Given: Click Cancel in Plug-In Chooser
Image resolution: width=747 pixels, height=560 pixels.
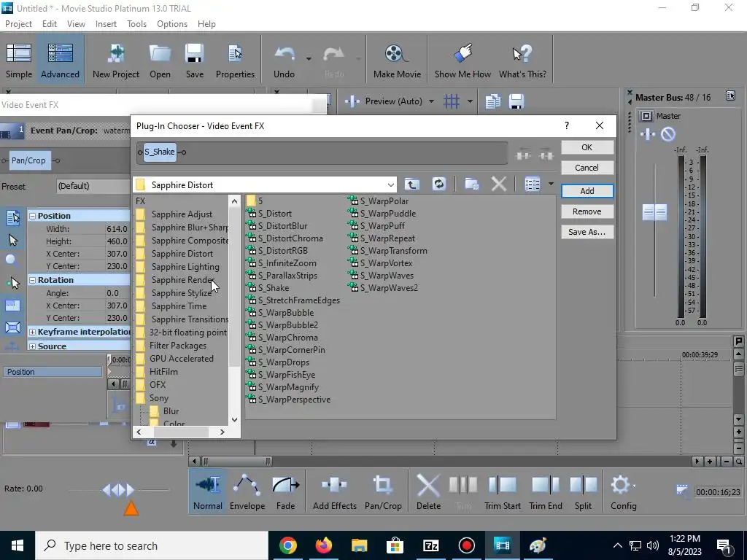Looking at the screenshot, I should 587,168.
